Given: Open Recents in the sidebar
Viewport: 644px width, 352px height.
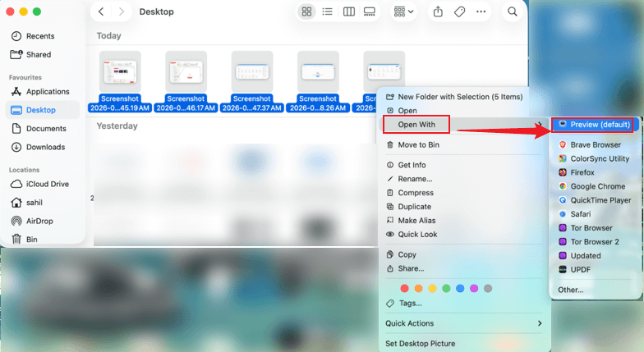Looking at the screenshot, I should (39, 36).
